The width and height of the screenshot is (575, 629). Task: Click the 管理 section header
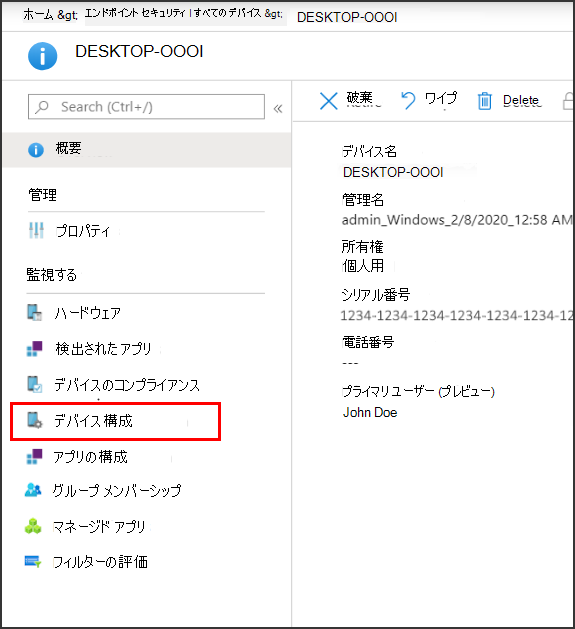[43, 195]
